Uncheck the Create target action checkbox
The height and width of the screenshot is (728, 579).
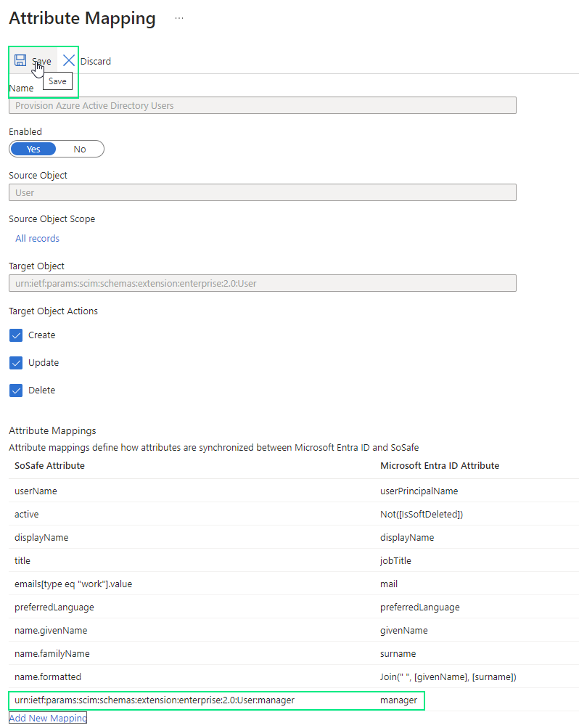point(16,335)
